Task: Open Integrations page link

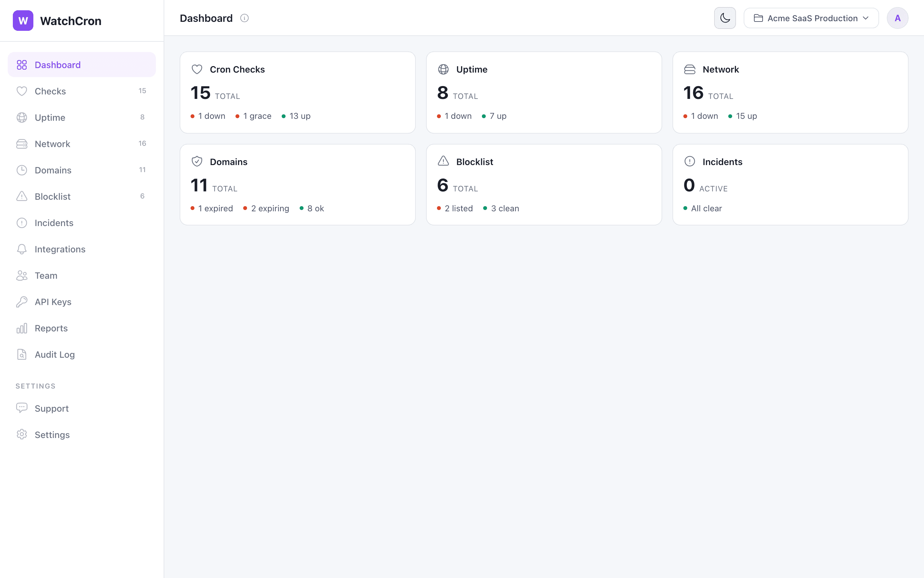Action: (82, 249)
